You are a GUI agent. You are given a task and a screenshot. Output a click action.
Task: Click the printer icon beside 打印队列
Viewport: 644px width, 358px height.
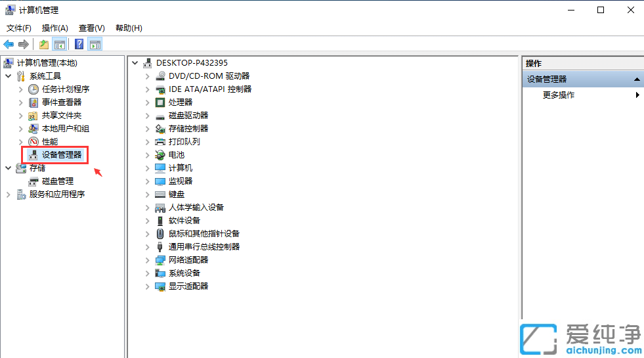(x=160, y=142)
